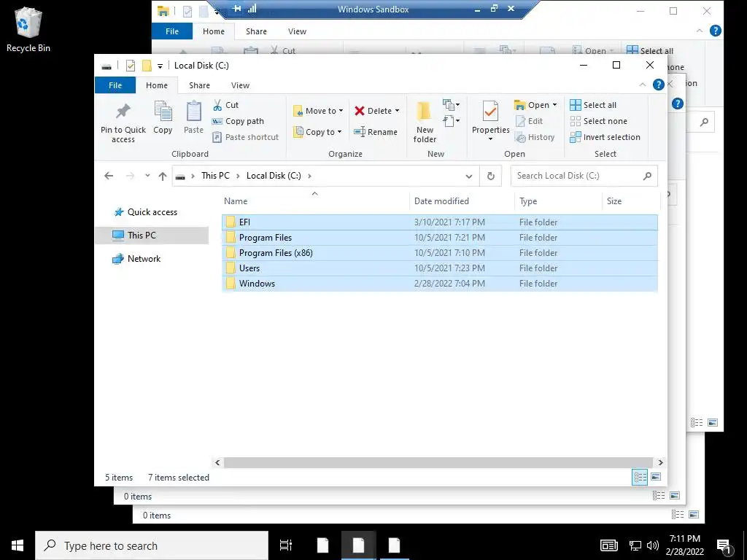
Task: Click Type here to search taskbar box
Action: coord(152,545)
